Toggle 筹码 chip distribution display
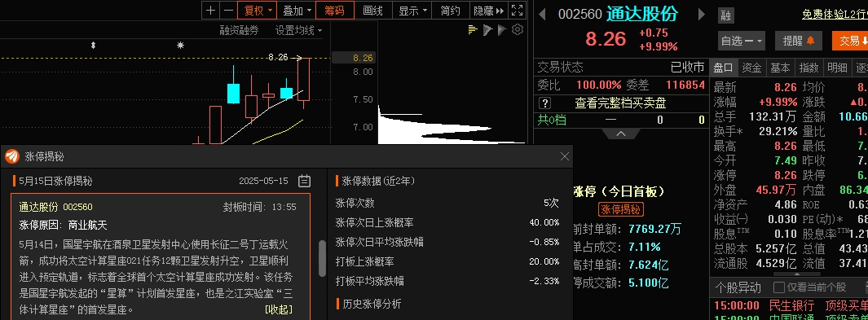Screen dimensions: 868x320 tap(334, 10)
